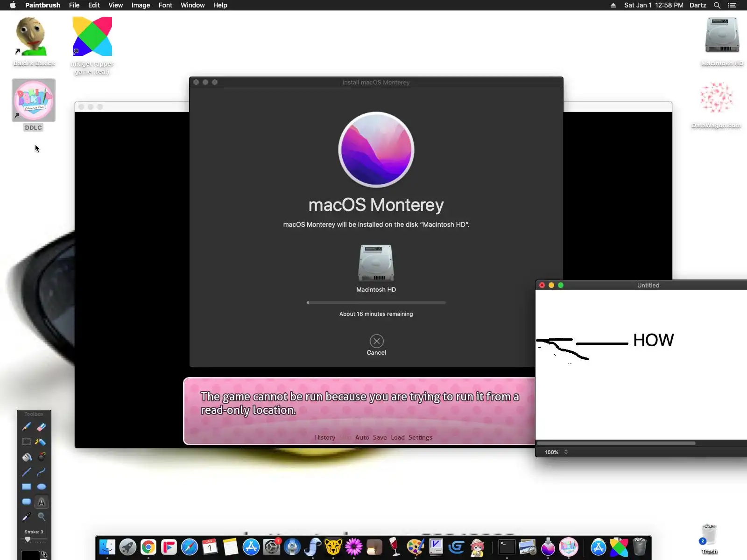Pick the Paint Bucket fill tool
Viewport: 747px width, 560px height.
pyautogui.click(x=27, y=457)
